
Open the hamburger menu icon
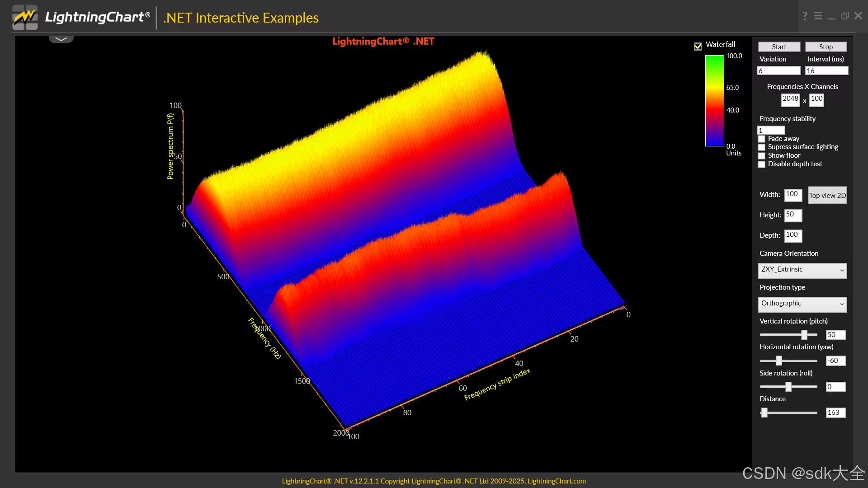click(818, 16)
